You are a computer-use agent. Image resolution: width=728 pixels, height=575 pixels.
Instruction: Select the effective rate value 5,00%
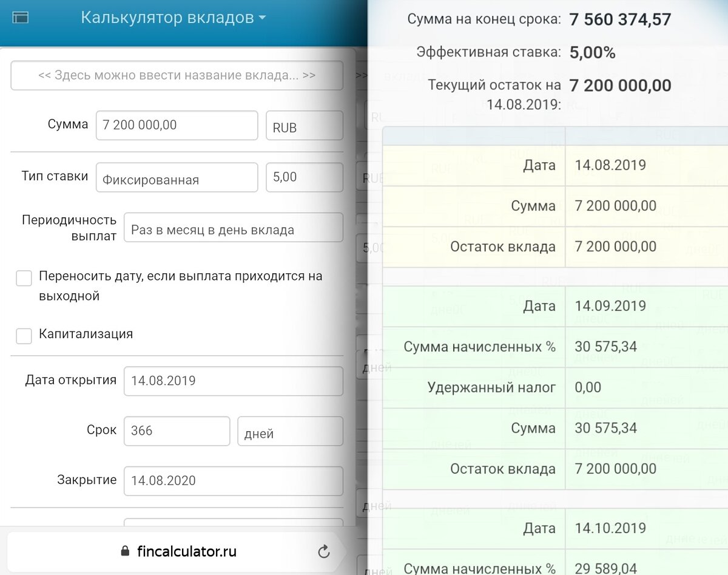593,53
